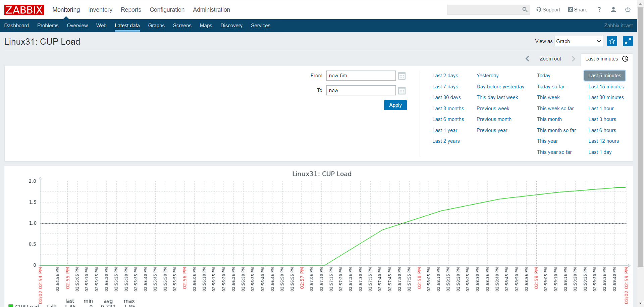Select Previous year period
This screenshot has height=307, width=644.
pos(492,130)
